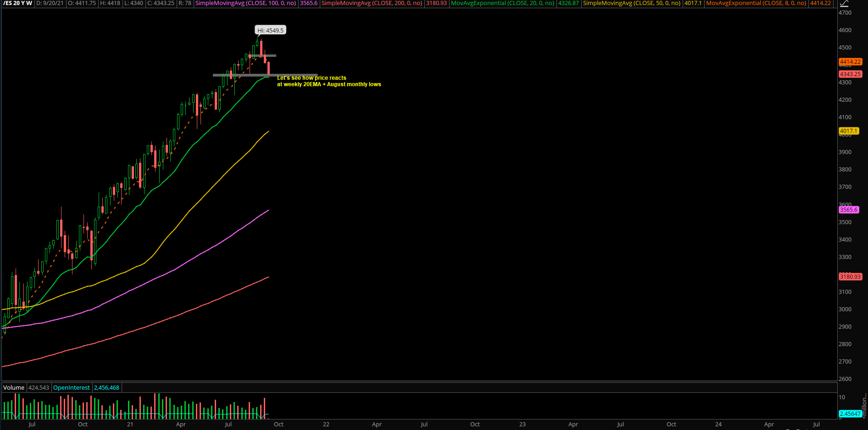Click the 23 year label on the time axis
This screenshot has height=430, width=868.
click(523, 424)
